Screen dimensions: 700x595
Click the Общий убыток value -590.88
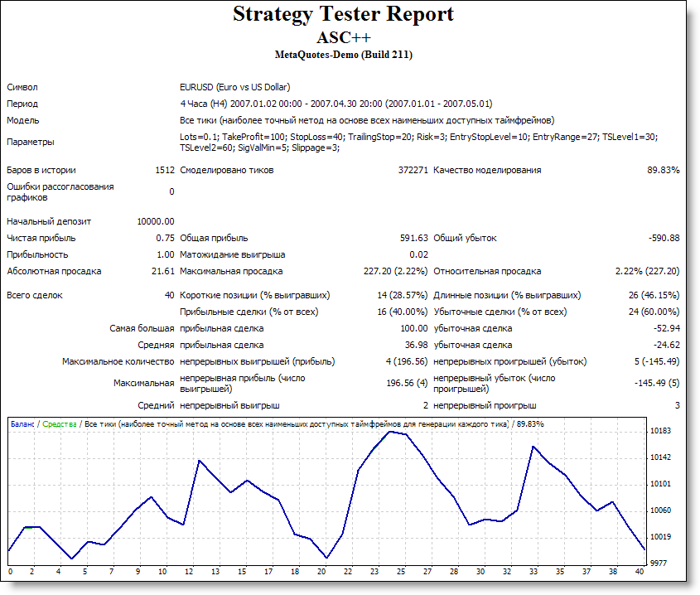664,238
